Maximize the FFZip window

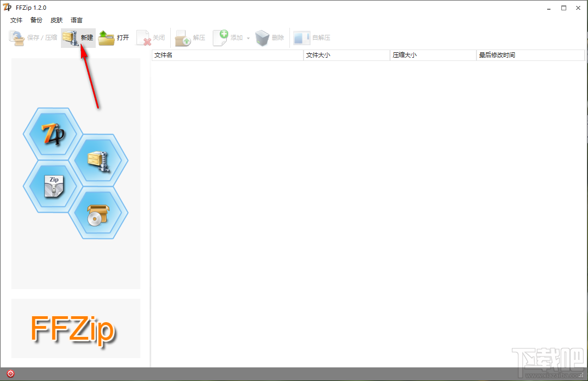point(564,8)
